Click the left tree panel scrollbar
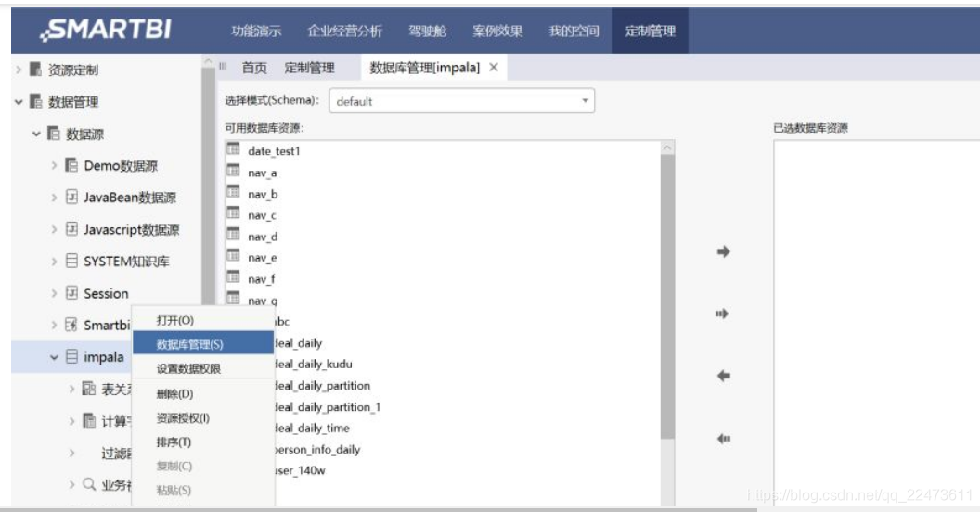This screenshot has width=980, height=512. pyautogui.click(x=208, y=187)
